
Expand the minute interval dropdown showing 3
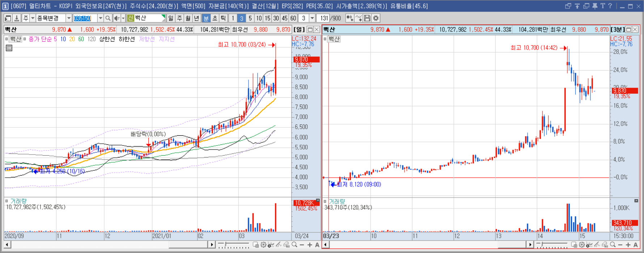click(312, 18)
